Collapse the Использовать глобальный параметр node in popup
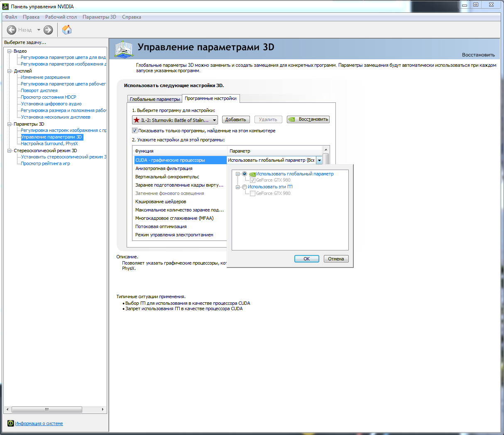The width and height of the screenshot is (504, 435). point(238,174)
